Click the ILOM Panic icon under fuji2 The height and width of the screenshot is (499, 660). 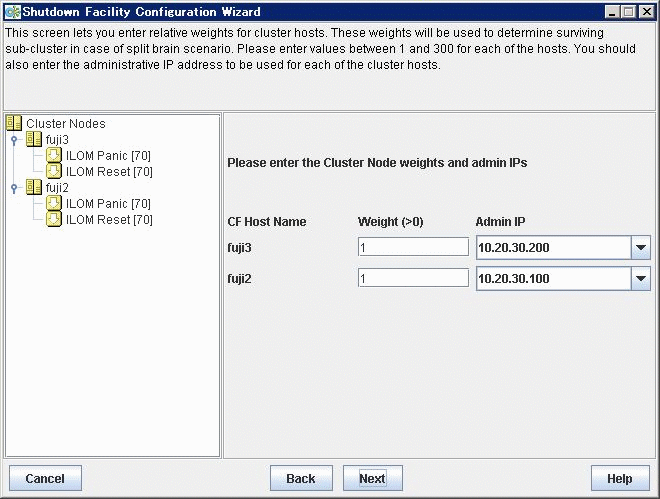(54, 203)
